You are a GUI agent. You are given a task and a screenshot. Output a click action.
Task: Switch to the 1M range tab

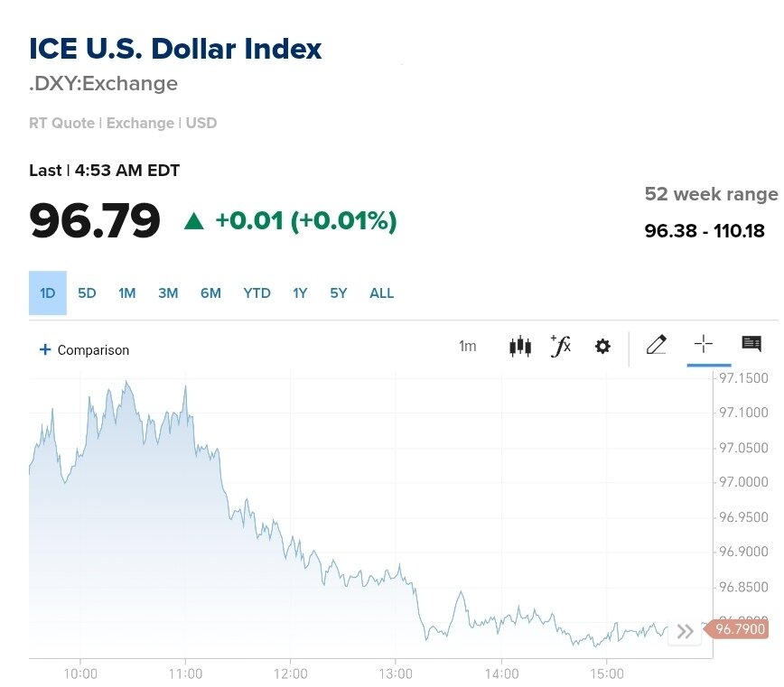(126, 292)
